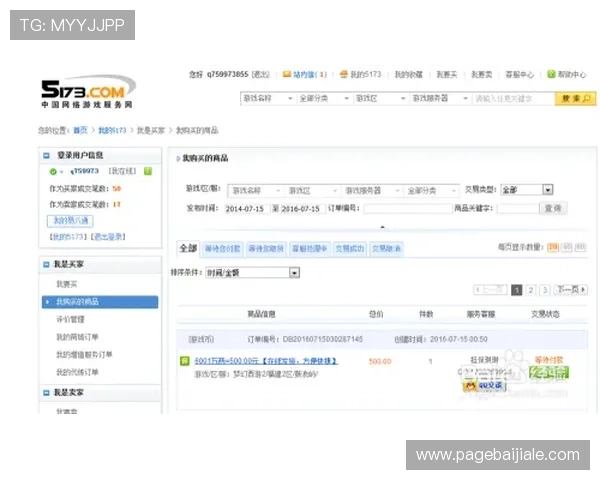Collapse the 我是买家 panel icon
This screenshot has width=600, height=480.
coord(46,264)
